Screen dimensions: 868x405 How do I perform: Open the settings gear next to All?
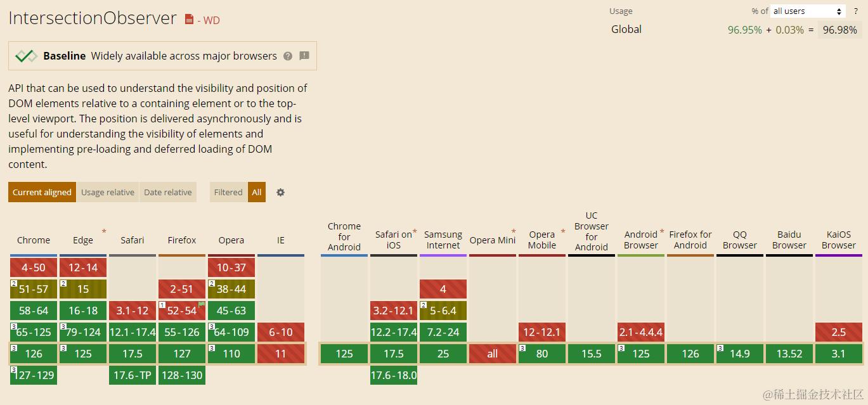tap(280, 192)
